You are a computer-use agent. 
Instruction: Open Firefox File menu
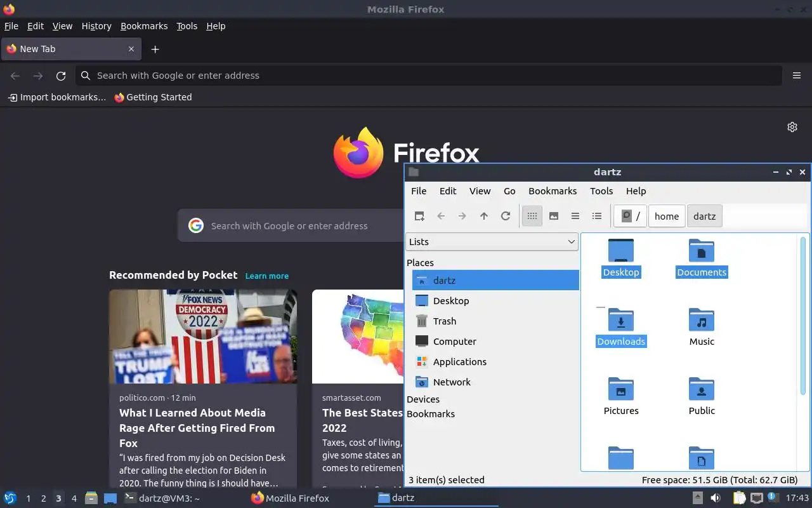[x=11, y=26]
